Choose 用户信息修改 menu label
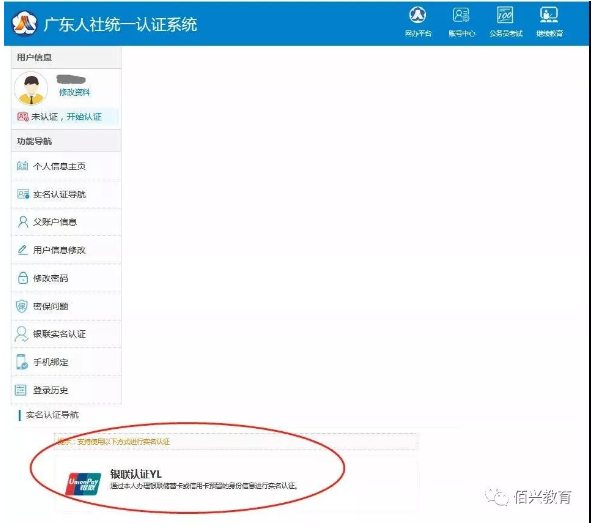 pos(59,250)
